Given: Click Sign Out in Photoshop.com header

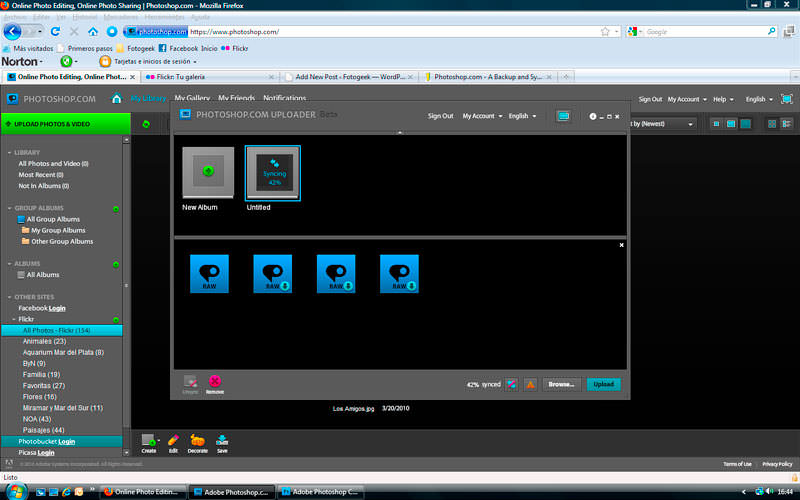Looking at the screenshot, I should (x=650, y=99).
